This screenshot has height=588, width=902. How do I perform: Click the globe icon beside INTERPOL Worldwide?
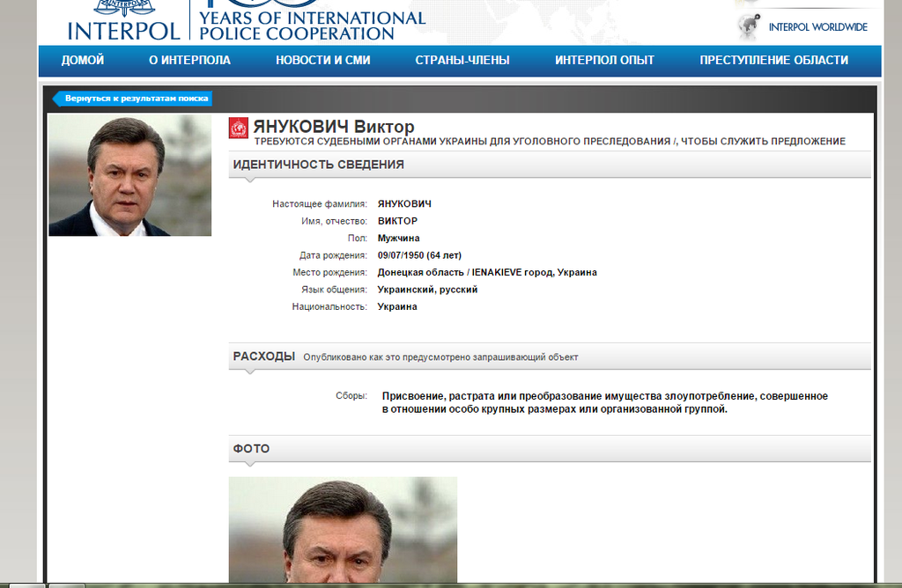coord(749,26)
